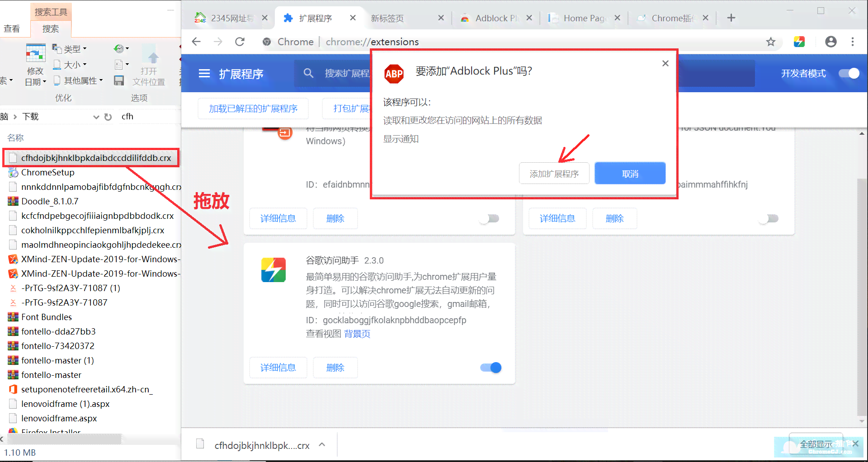Click 取消 to cancel adding extension
Viewport: 868px width, 462px height.
click(x=630, y=174)
